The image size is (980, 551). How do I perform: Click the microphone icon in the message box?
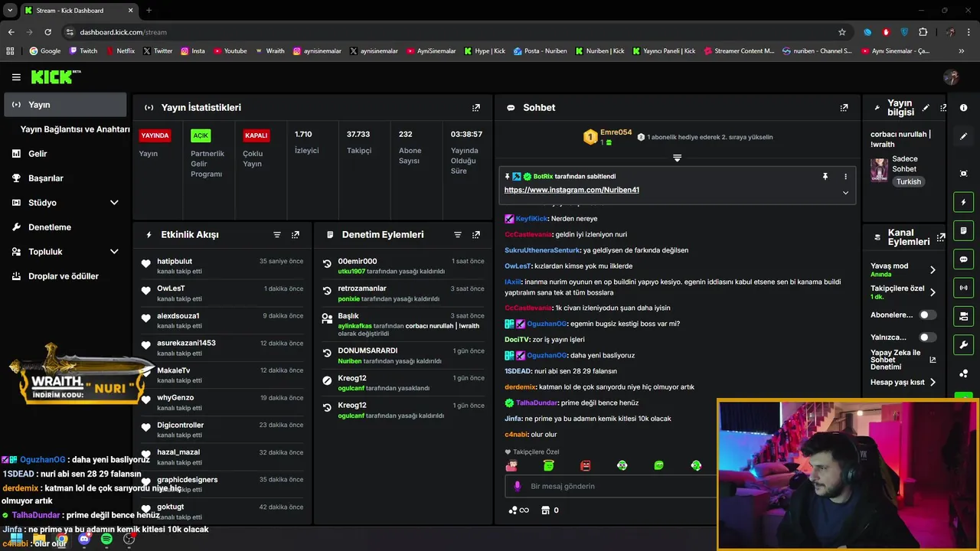(518, 486)
